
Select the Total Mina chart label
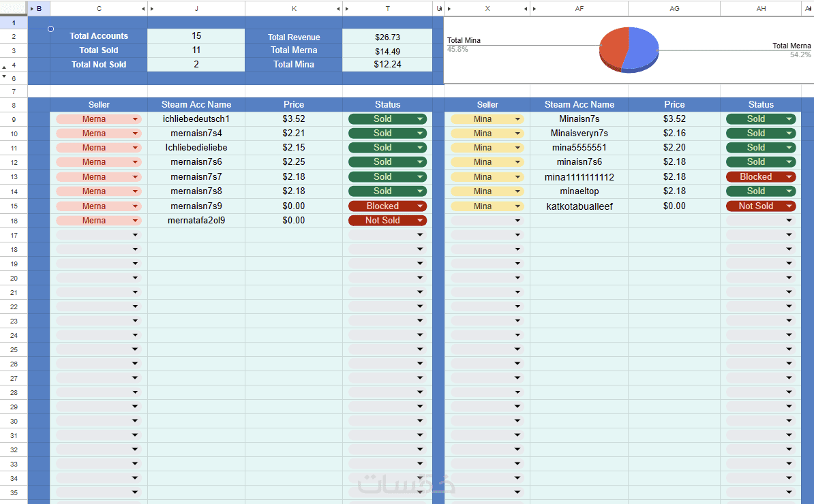[464, 40]
